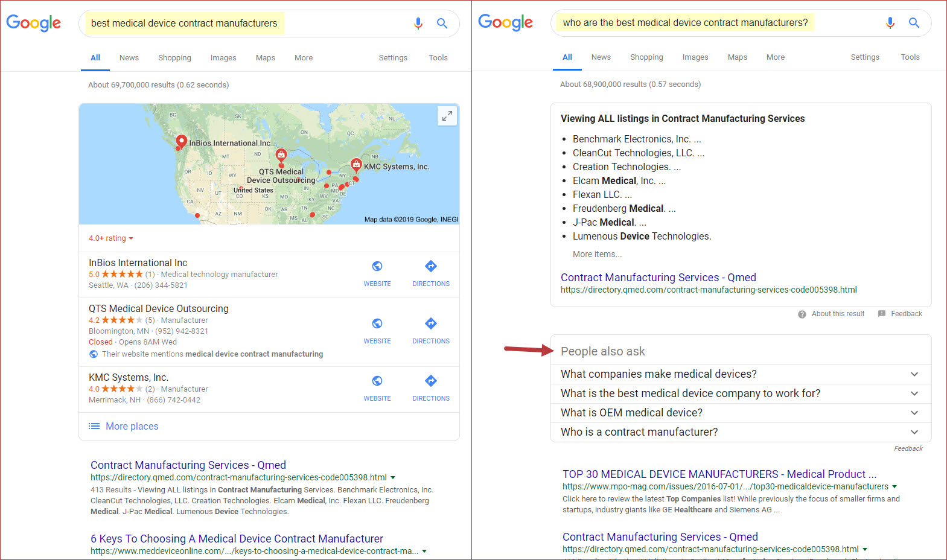Viewport: 947px width, 560px height.
Task: Click the QTS Medical map pin
Action: coord(281,156)
